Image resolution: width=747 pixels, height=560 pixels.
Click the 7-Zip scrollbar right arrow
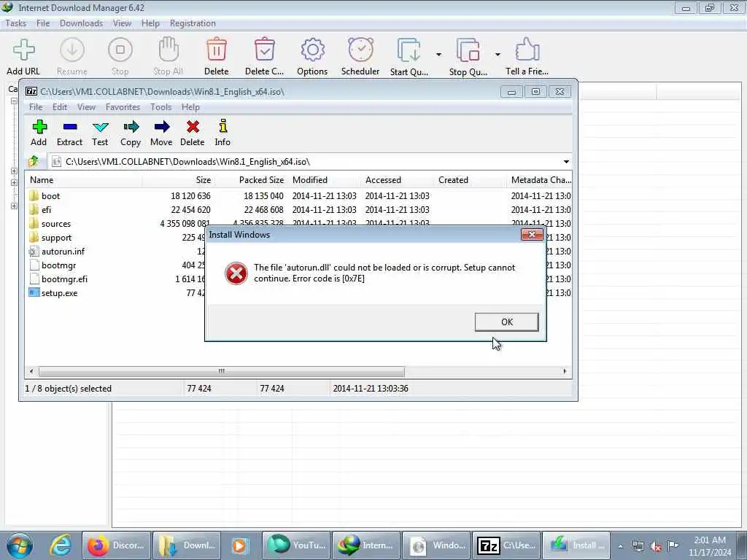(565, 371)
